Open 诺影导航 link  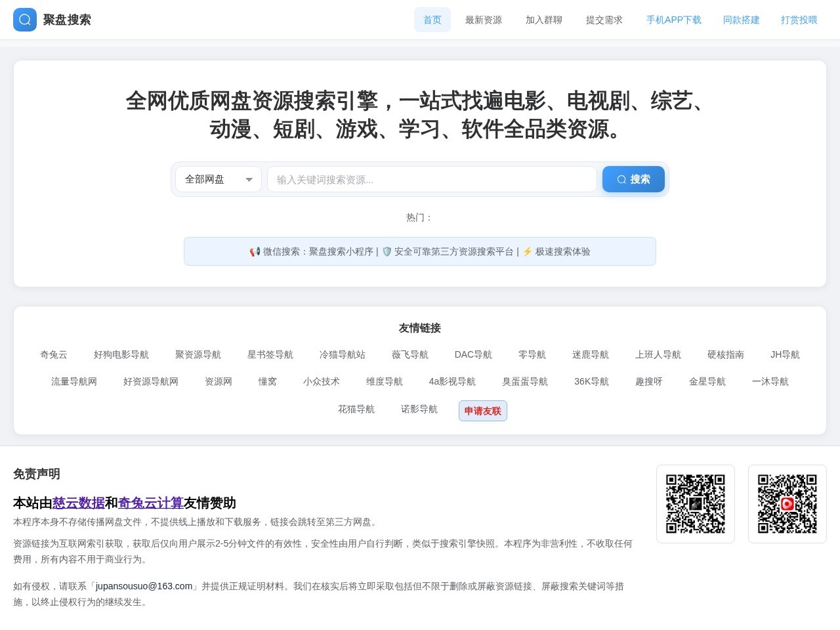419,409
